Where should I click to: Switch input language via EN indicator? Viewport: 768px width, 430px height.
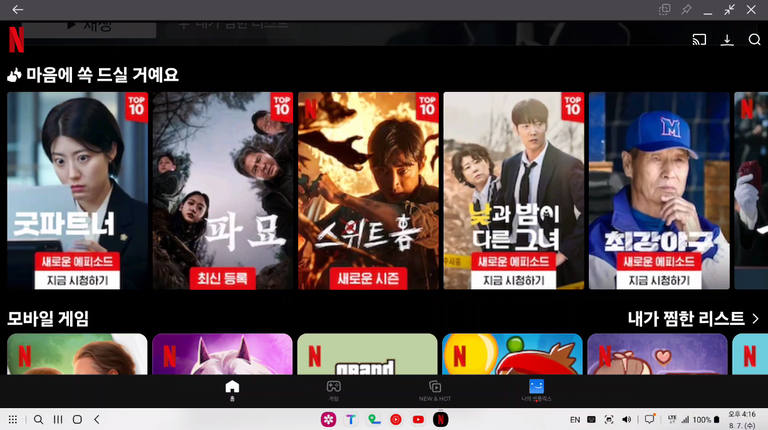575,420
